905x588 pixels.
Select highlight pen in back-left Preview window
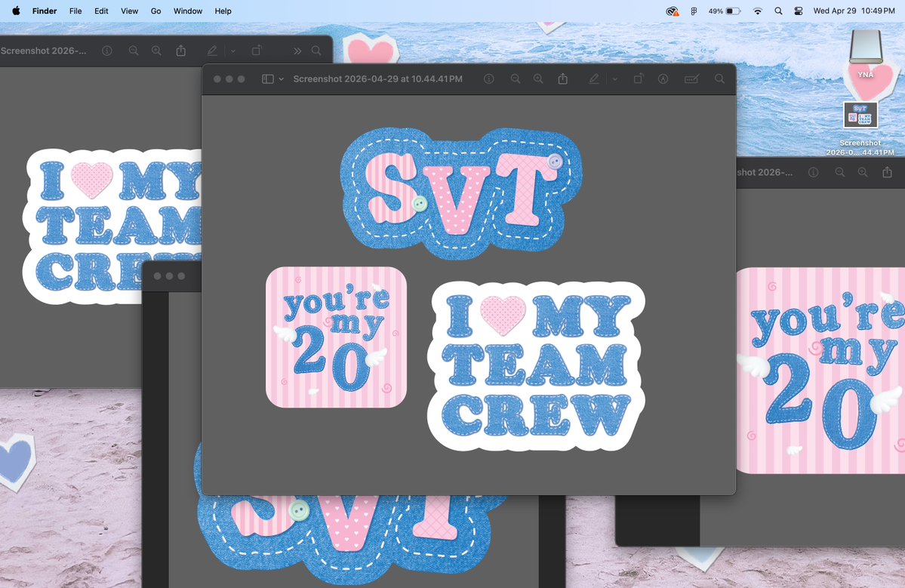(x=212, y=51)
